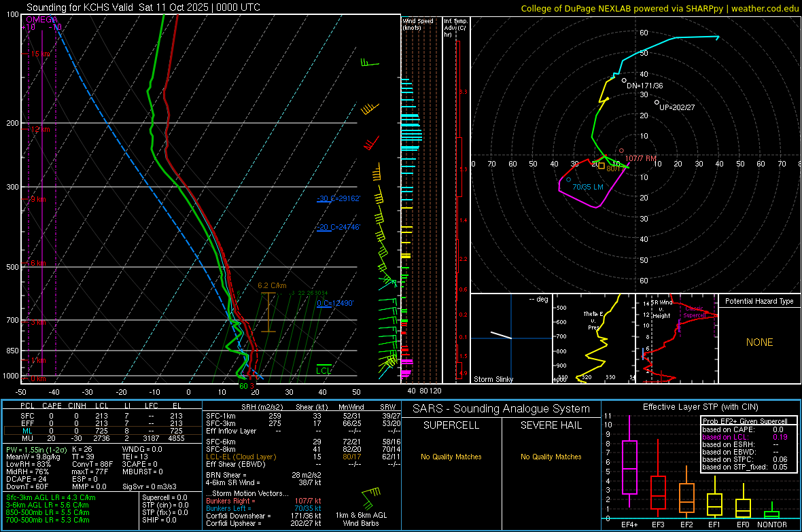
Task: Click the white Storm Slinky line
Action: pos(502,335)
